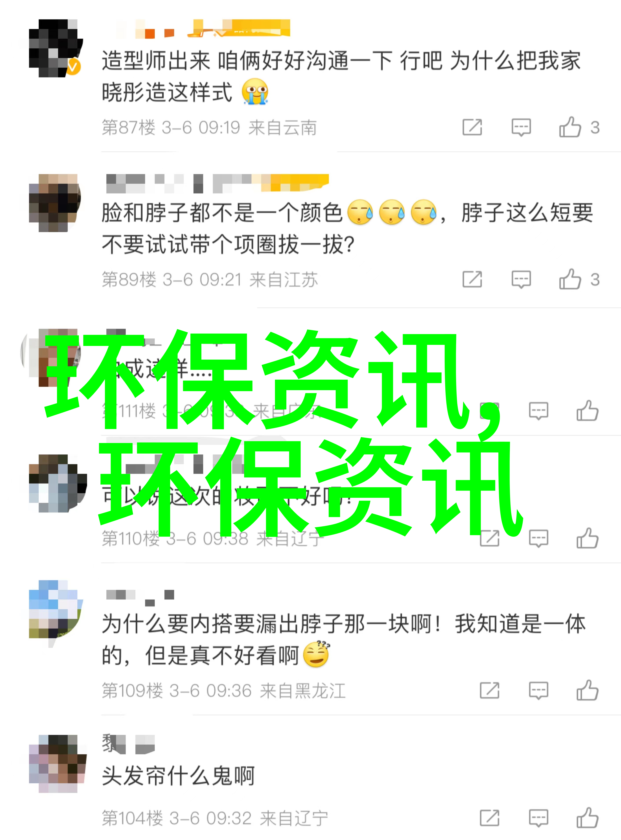This screenshot has height=840, width=621.
Task: Share the 第104楼 comment
Action: (489, 818)
